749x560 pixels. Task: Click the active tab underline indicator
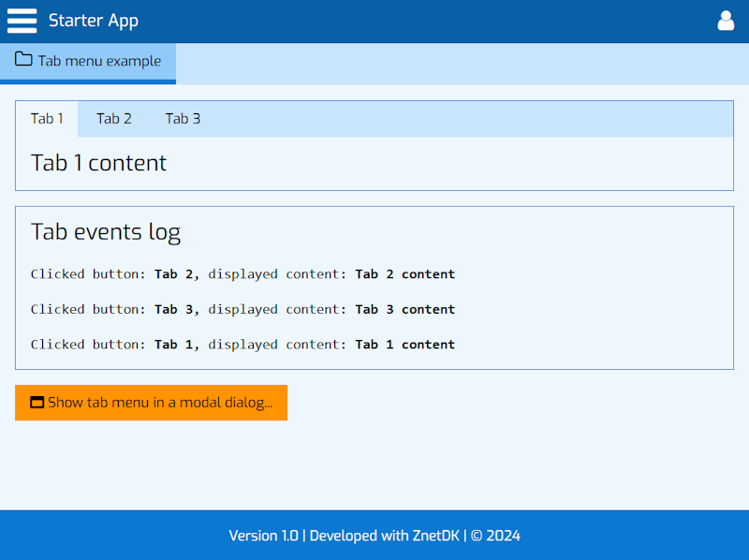point(47,135)
